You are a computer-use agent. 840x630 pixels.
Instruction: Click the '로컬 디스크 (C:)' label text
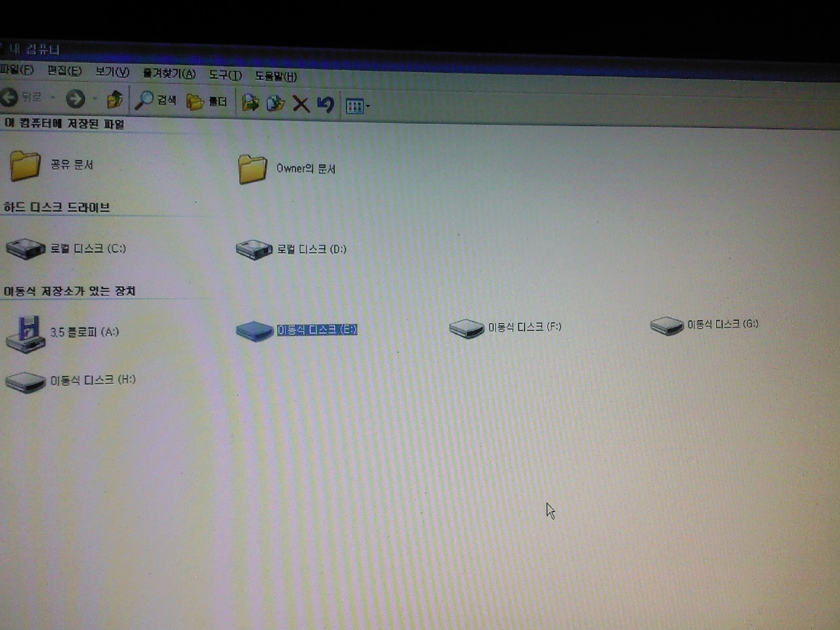point(88,248)
